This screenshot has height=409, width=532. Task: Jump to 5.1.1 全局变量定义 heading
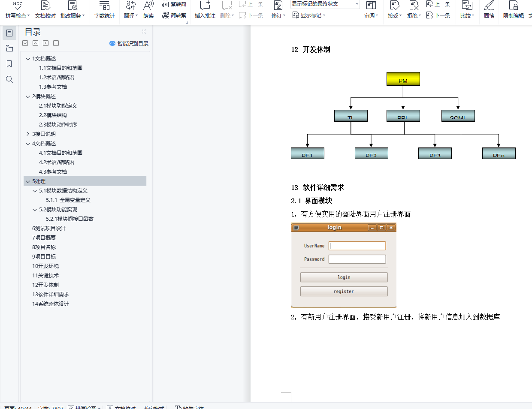pos(68,200)
